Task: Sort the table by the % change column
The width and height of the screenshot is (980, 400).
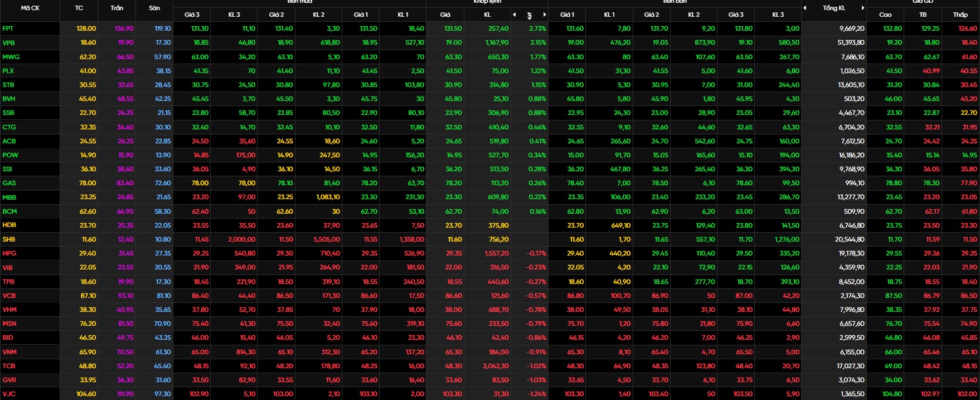Action: pos(529,15)
